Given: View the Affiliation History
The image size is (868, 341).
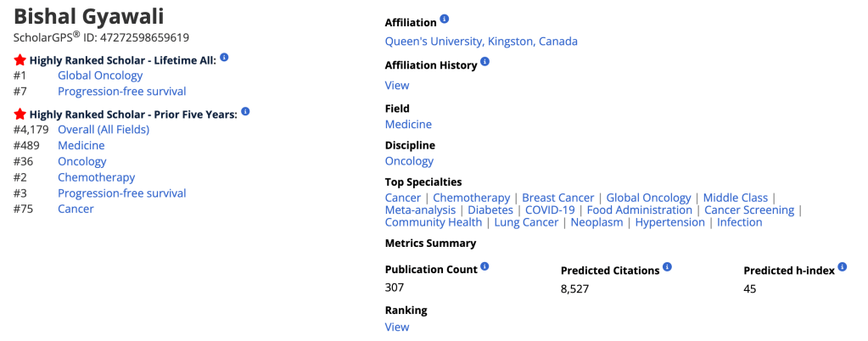Looking at the screenshot, I should click(x=397, y=85).
